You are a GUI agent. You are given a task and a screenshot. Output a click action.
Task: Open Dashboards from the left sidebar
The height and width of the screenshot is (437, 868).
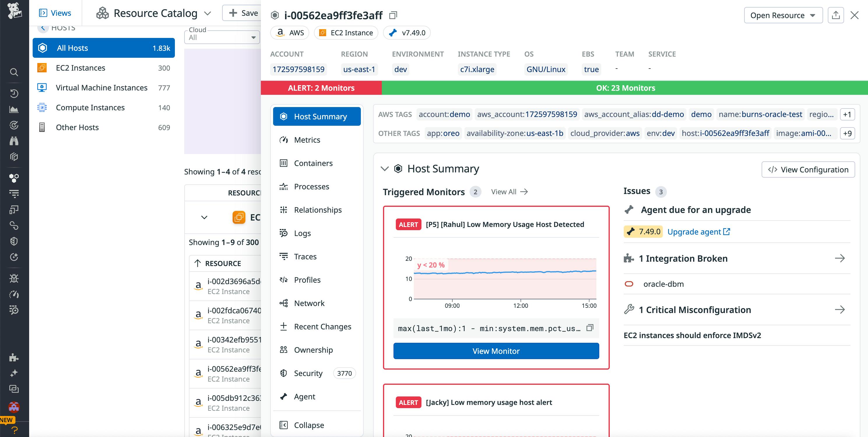click(14, 109)
